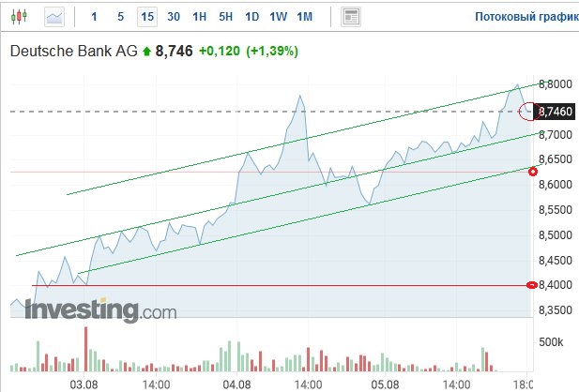Viewport: 579px width, 392px height.
Task: Click the 04.08 date label
Action: pos(236,384)
